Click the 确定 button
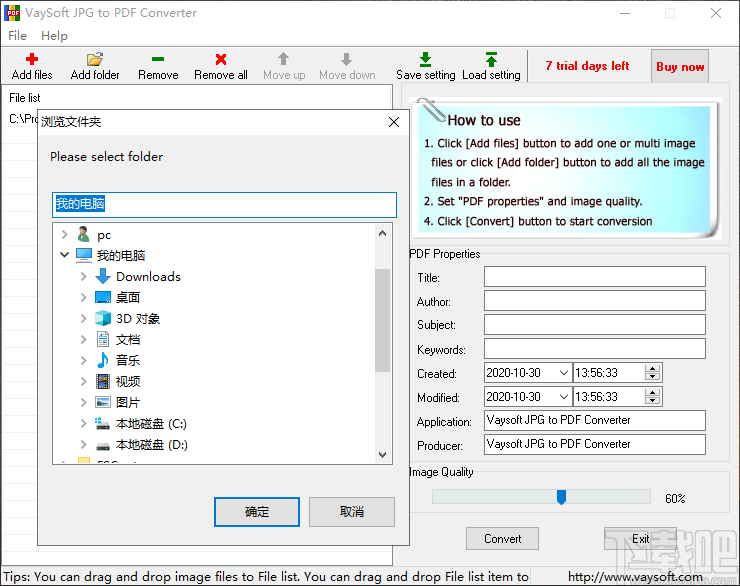This screenshot has height=586, width=740. (x=257, y=511)
